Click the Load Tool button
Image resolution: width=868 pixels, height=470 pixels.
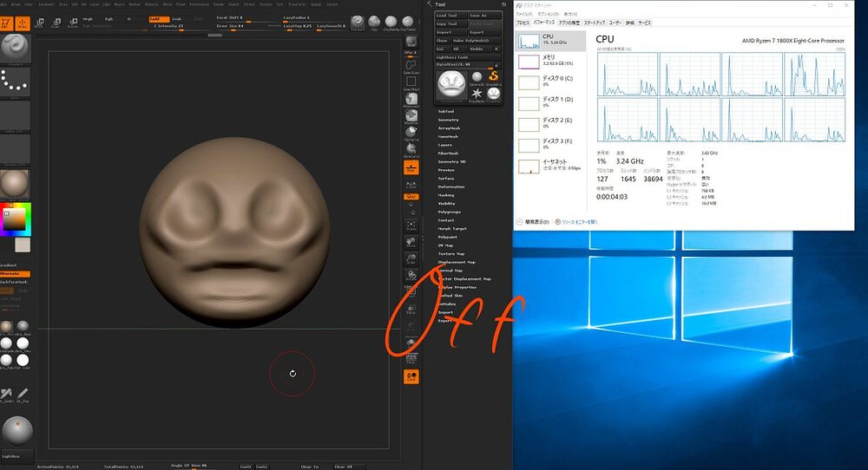tap(451, 16)
